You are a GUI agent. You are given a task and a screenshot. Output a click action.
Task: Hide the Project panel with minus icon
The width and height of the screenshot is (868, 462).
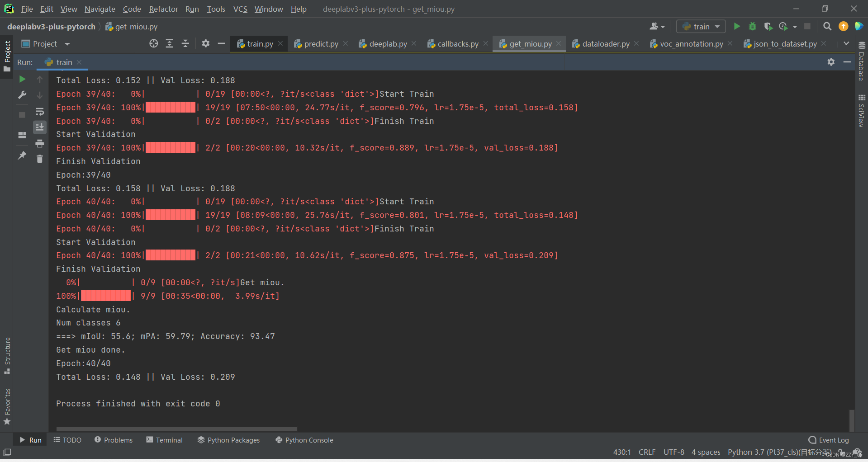point(221,43)
